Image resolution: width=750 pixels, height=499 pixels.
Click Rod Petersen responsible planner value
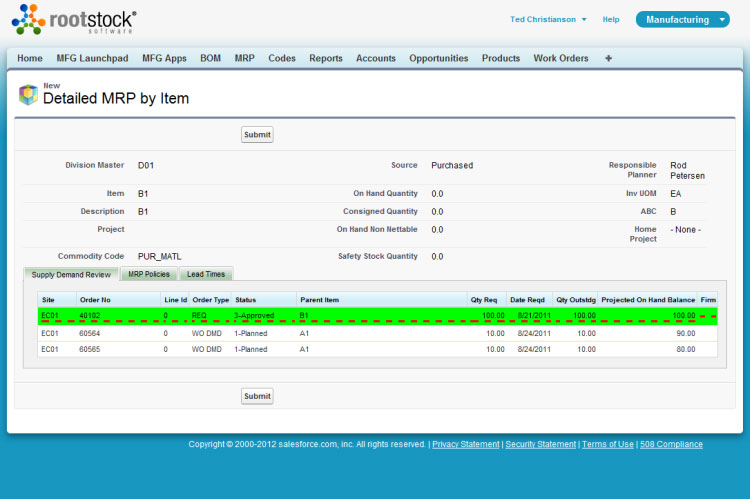[687, 171]
